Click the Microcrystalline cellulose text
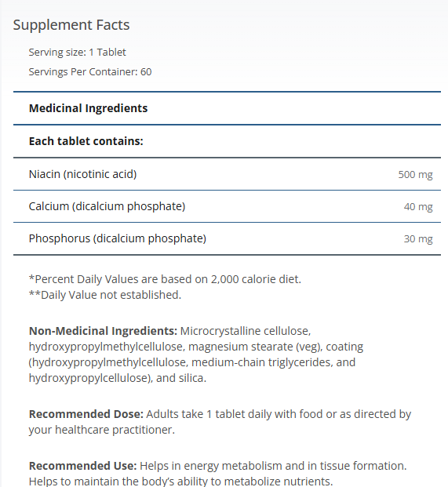 [x=246, y=331]
